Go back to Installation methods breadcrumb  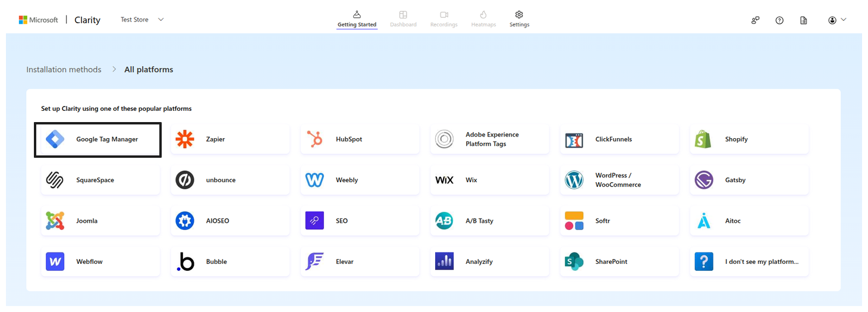coord(64,70)
